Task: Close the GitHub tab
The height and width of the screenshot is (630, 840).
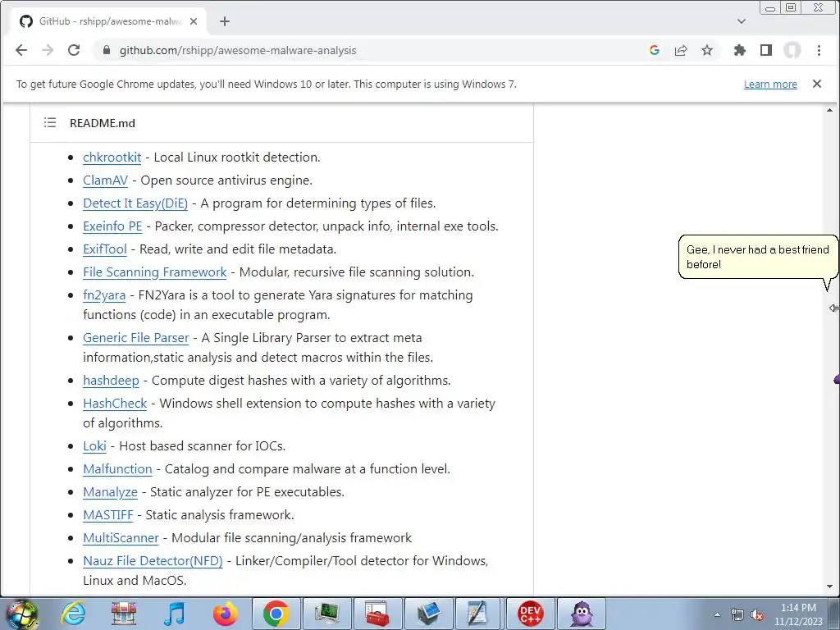Action: (x=194, y=21)
